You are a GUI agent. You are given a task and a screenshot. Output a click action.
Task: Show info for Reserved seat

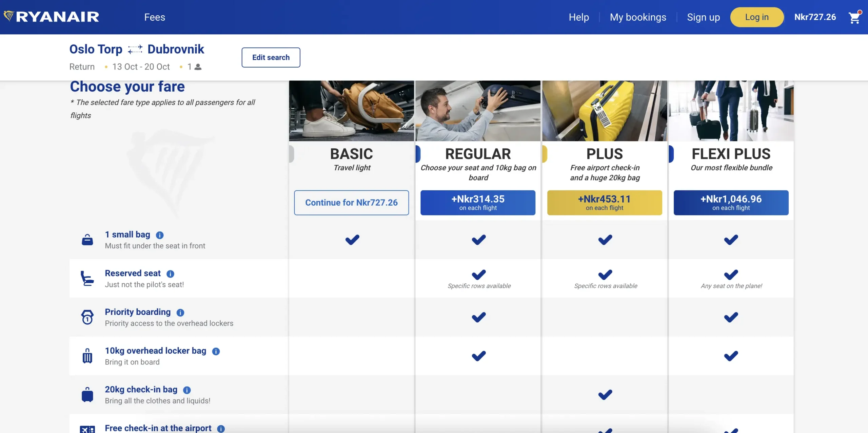[170, 274]
